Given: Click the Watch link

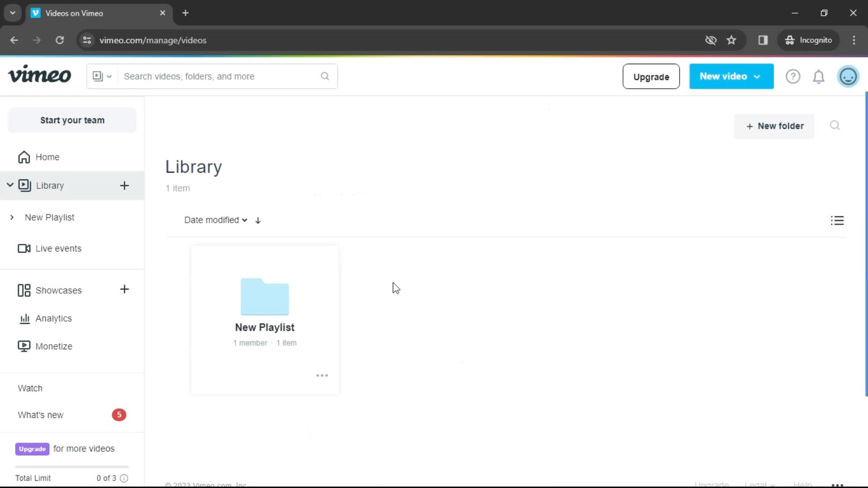Looking at the screenshot, I should [30, 388].
